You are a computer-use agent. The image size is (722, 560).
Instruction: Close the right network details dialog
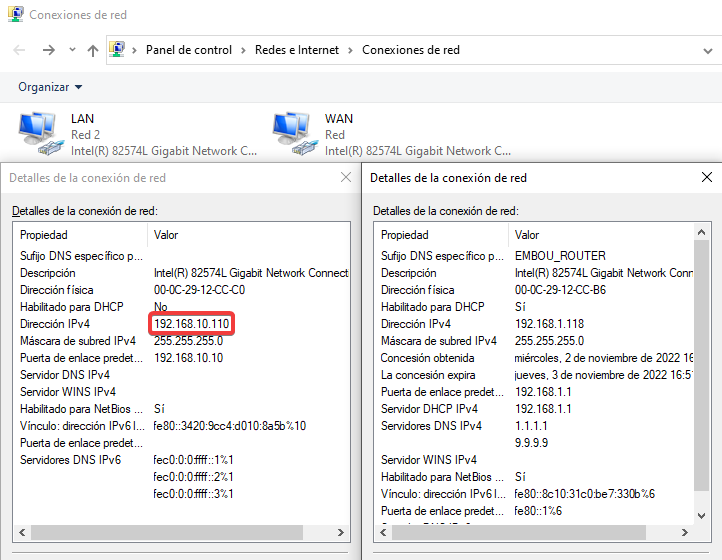[x=707, y=177]
